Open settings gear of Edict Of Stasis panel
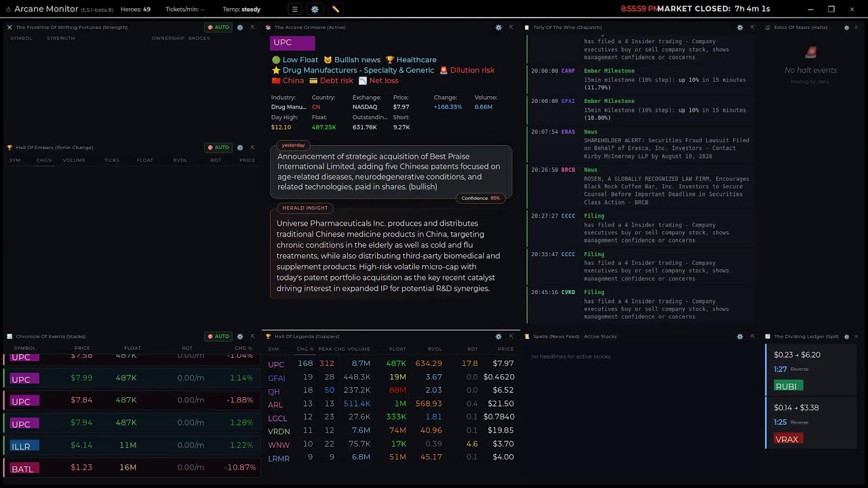Screen dimensions: 868x488 click(846, 27)
